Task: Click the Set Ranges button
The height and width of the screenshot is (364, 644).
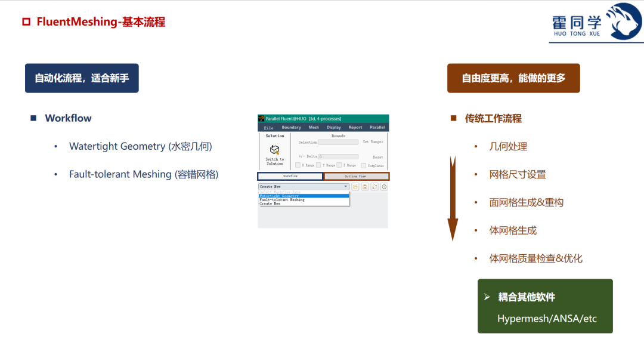Action: [x=373, y=142]
